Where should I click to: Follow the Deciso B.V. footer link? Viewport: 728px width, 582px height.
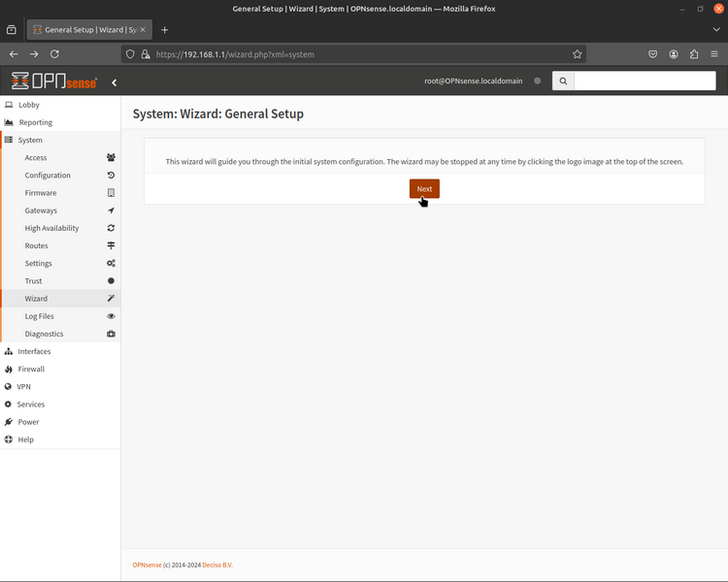tap(217, 566)
